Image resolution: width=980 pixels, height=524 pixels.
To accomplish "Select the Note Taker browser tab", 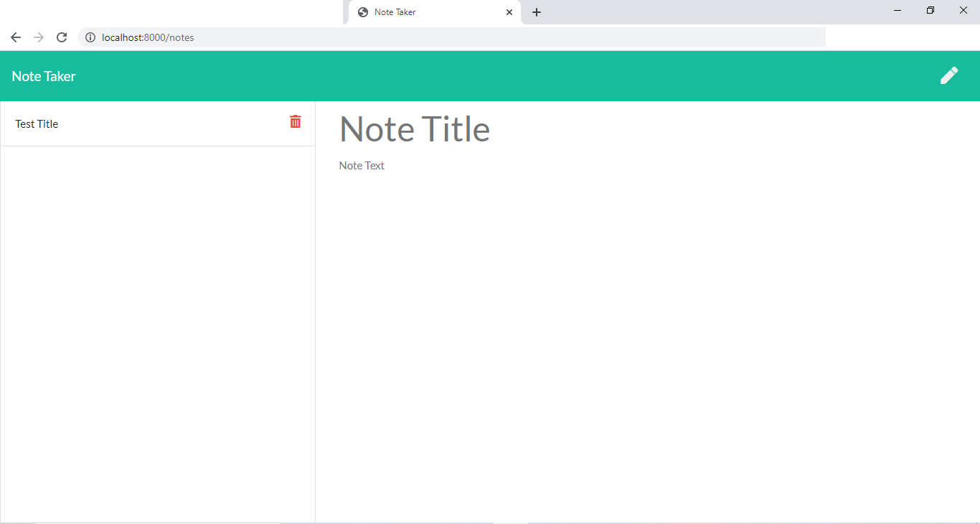I will (435, 12).
